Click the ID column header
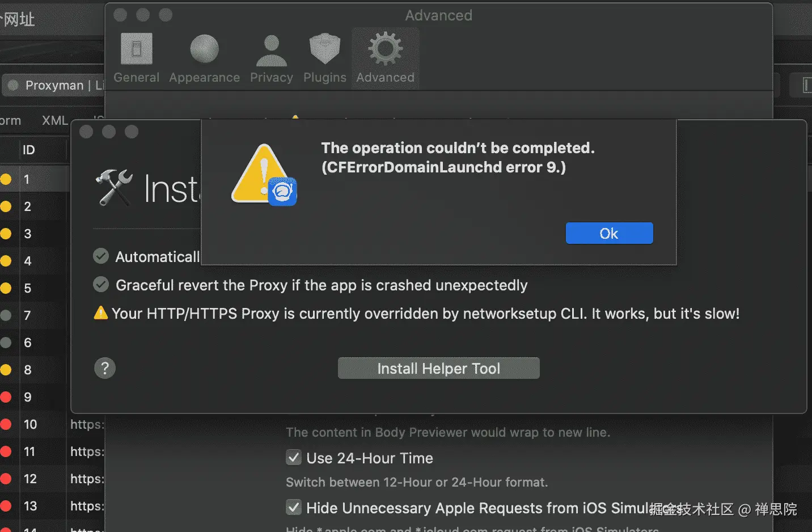The height and width of the screenshot is (532, 812). pyautogui.click(x=29, y=150)
